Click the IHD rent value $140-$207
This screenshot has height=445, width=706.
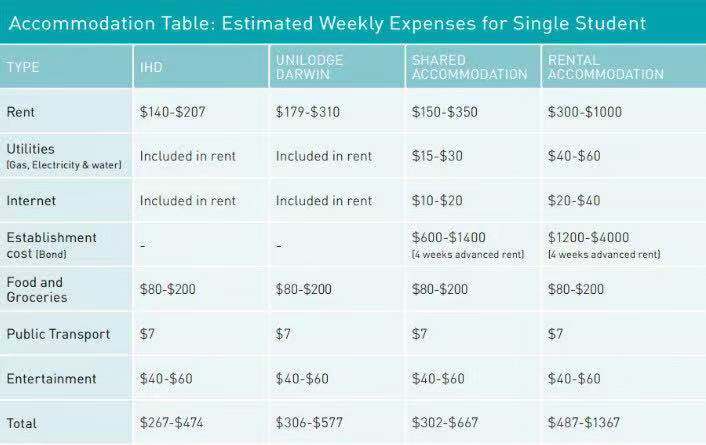click(x=173, y=112)
